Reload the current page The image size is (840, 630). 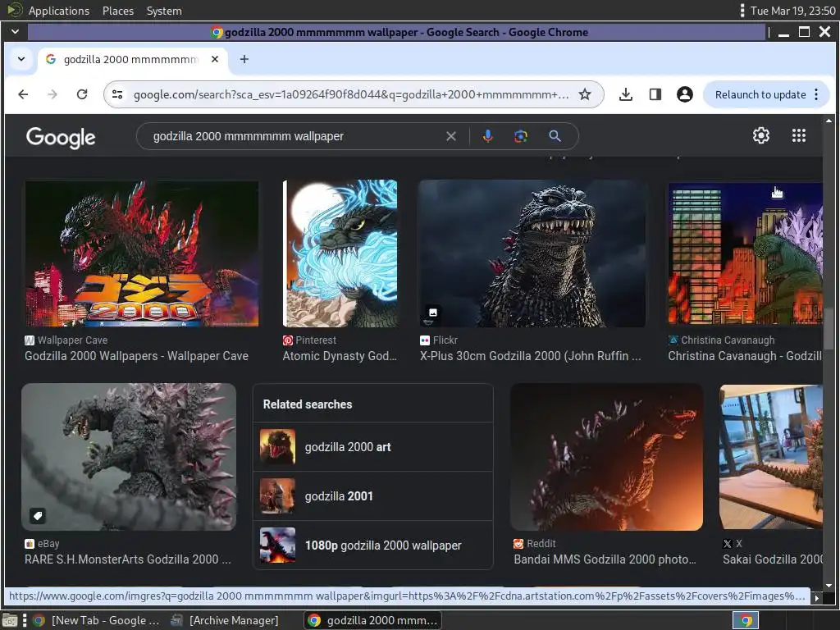(82, 94)
